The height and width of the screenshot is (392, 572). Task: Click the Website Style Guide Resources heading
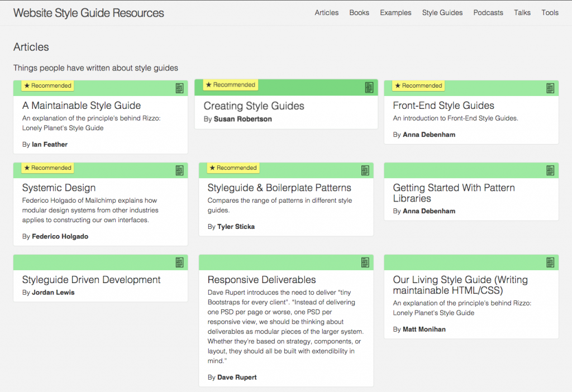pyautogui.click(x=89, y=12)
